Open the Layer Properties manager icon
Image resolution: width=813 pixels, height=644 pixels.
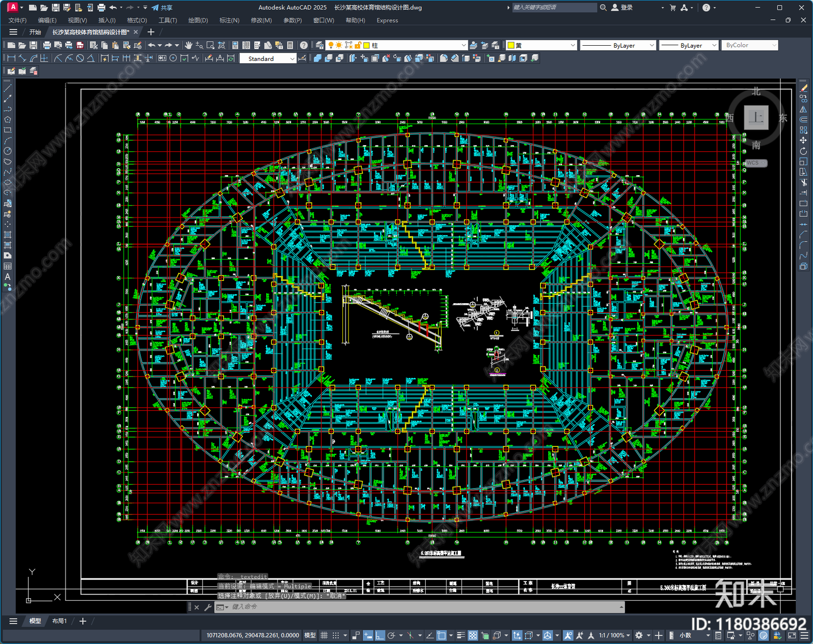pyautogui.click(x=320, y=45)
